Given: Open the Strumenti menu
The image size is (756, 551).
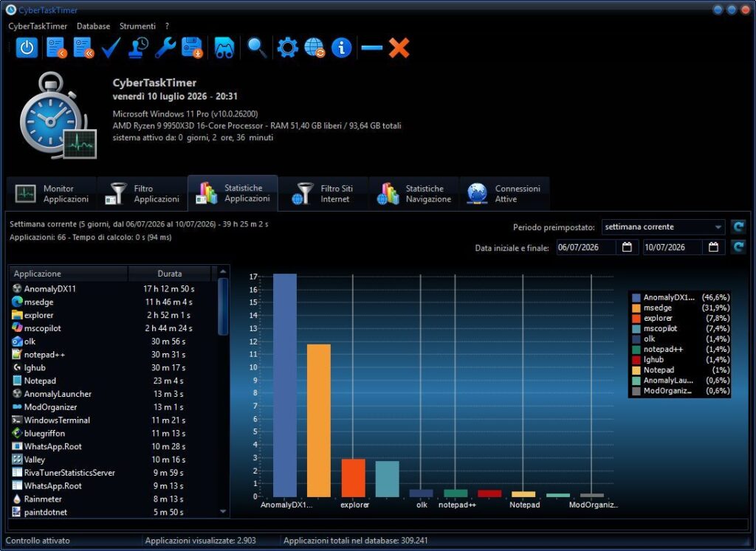Looking at the screenshot, I should tap(137, 26).
